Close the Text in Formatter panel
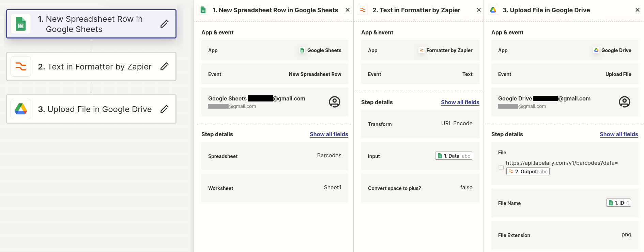 click(479, 10)
